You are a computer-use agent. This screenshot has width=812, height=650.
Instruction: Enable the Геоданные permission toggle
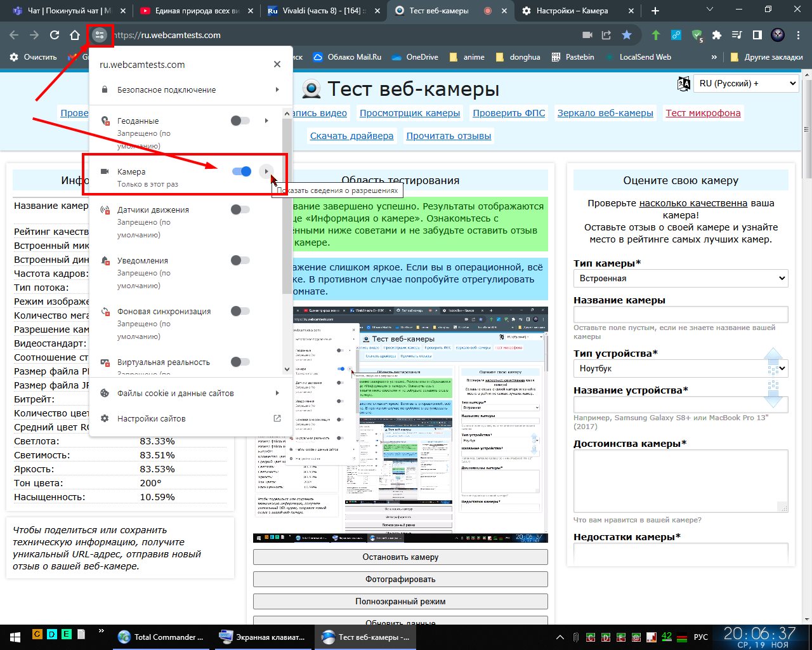240,121
